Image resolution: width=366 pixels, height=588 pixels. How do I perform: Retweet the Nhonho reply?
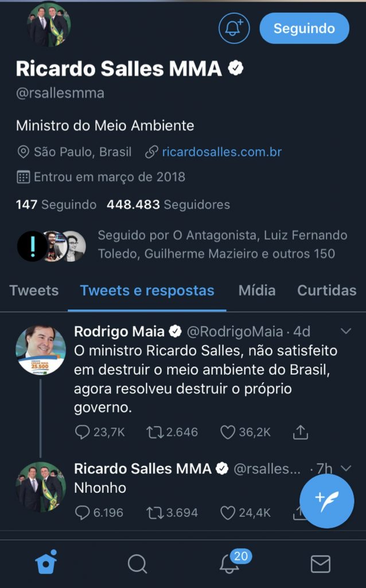(155, 512)
